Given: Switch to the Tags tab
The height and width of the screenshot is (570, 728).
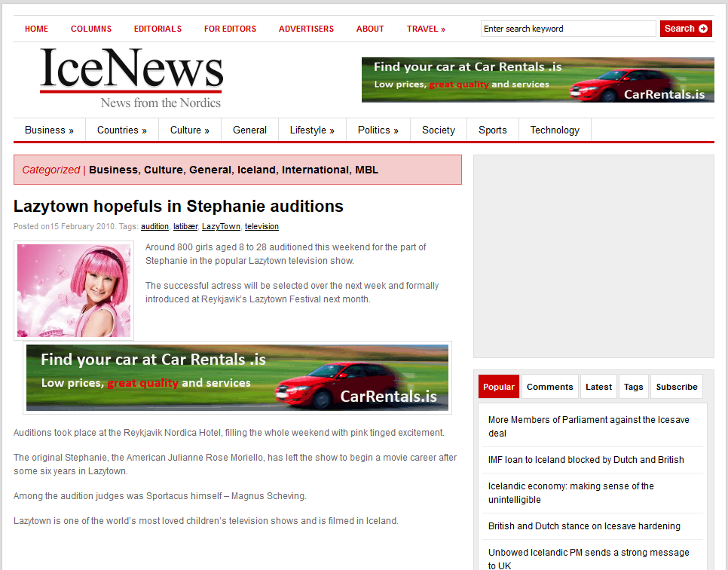Looking at the screenshot, I should pos(633,387).
